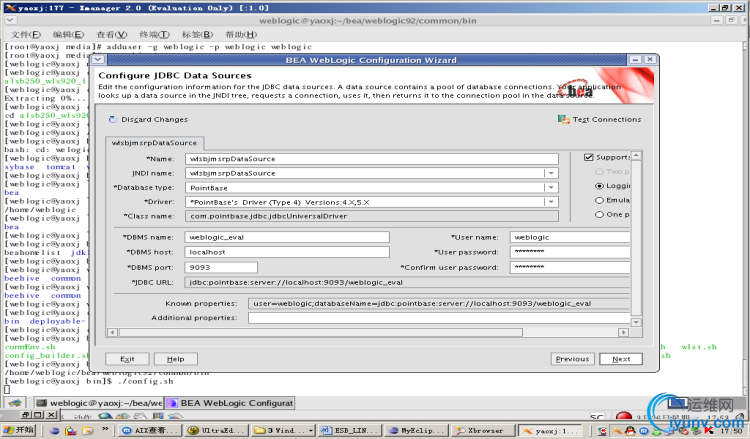Switch to Xbrowser taskbar item
750x439 pixels.
[483, 430]
